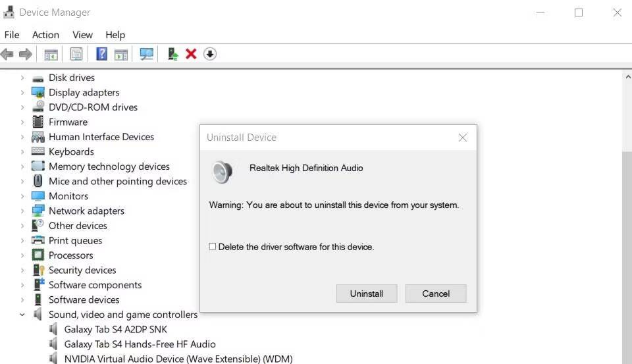Confirm with the Uninstall button
The height and width of the screenshot is (364, 632).
click(x=367, y=294)
